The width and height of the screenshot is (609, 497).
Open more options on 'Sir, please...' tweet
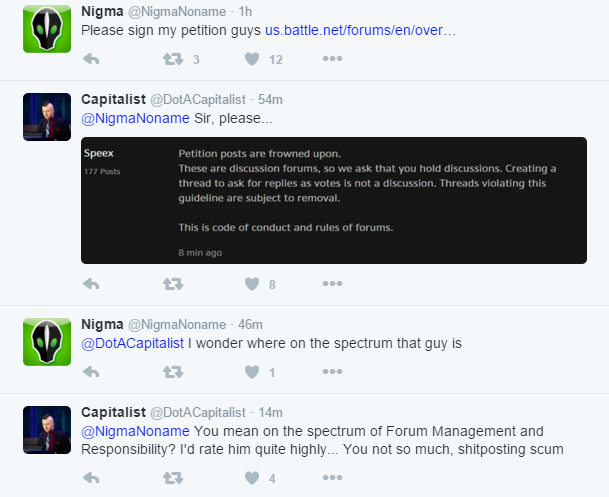(332, 284)
